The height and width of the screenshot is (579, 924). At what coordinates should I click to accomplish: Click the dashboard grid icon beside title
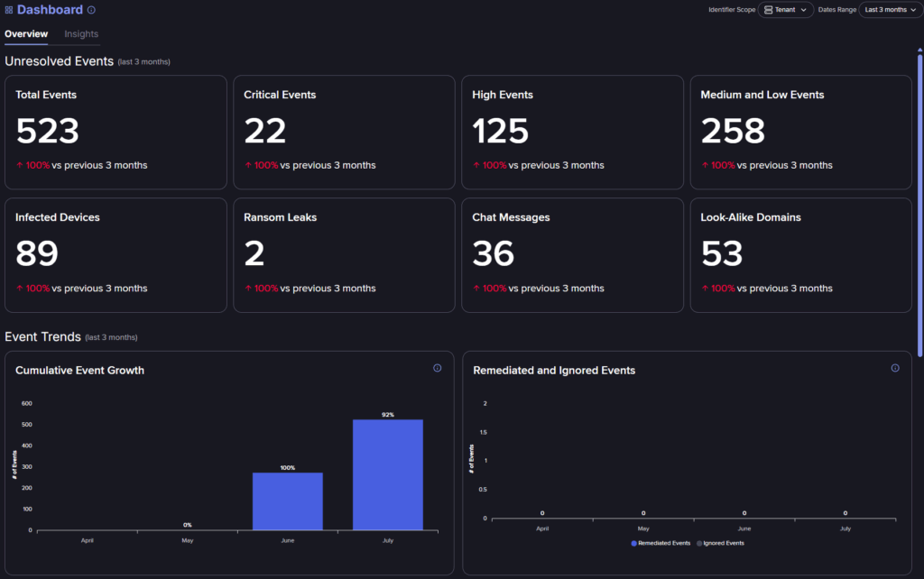pyautogui.click(x=9, y=10)
